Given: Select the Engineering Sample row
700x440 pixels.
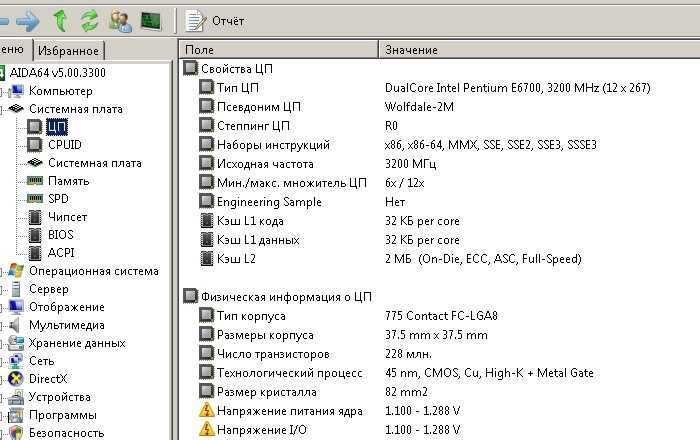Looking at the screenshot, I should click(440, 202).
